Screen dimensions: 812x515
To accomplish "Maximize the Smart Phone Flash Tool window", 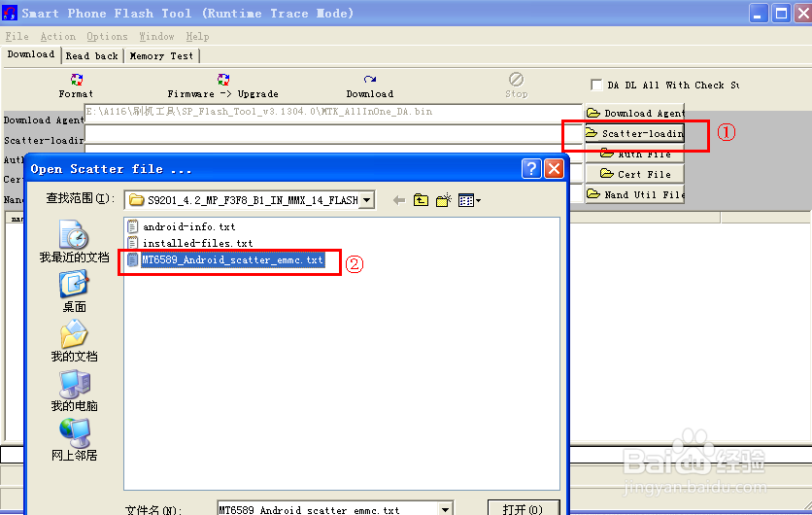I will [781, 13].
